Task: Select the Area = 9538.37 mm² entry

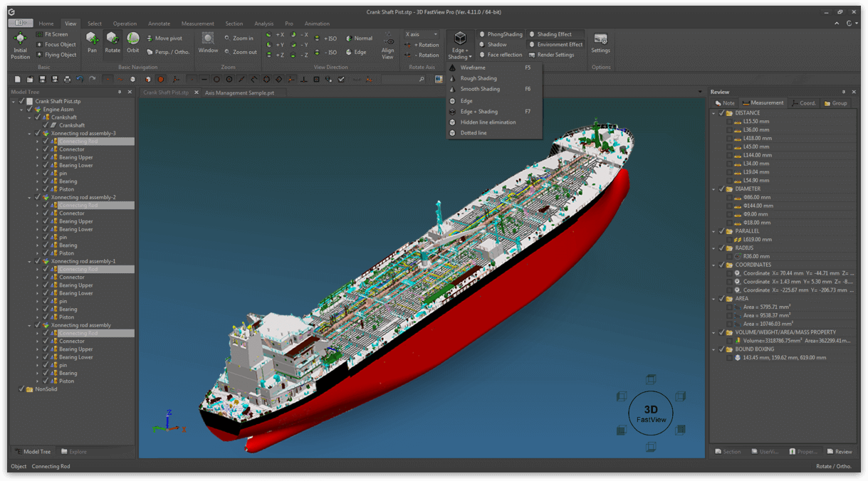Action: 767,315
